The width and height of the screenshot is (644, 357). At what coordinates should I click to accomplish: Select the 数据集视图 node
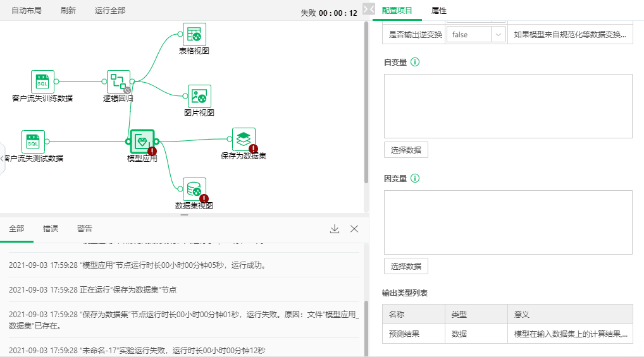click(194, 189)
